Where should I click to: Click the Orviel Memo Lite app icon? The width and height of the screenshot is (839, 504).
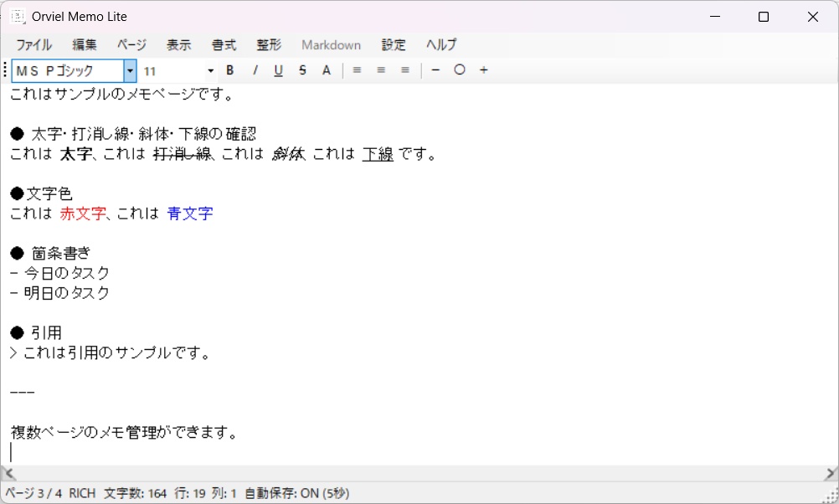coord(18,17)
